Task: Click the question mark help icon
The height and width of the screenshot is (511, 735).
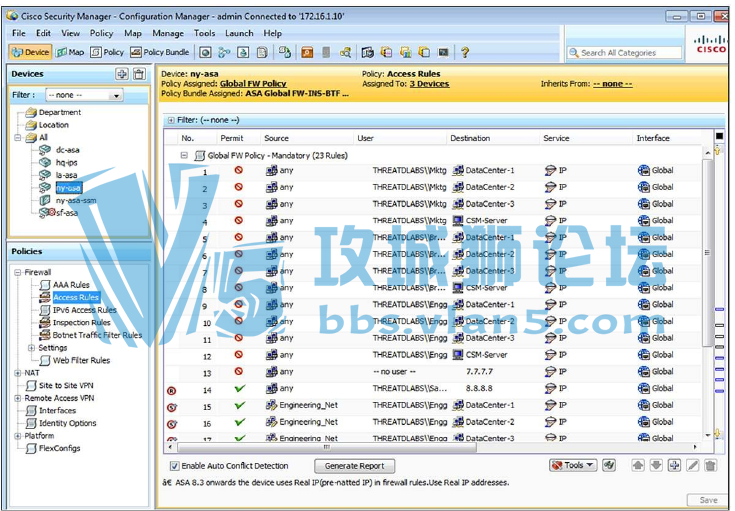Action: tap(465, 52)
